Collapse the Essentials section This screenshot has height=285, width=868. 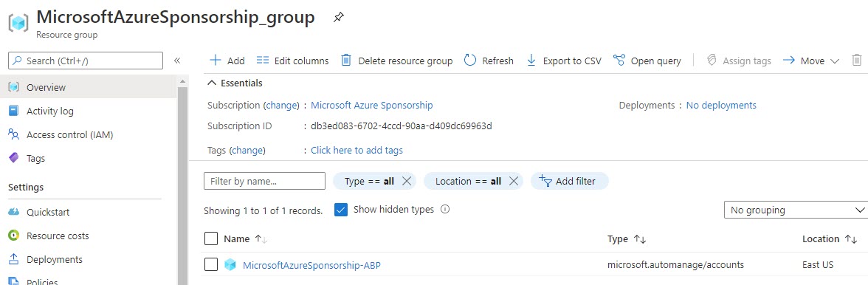235,83
